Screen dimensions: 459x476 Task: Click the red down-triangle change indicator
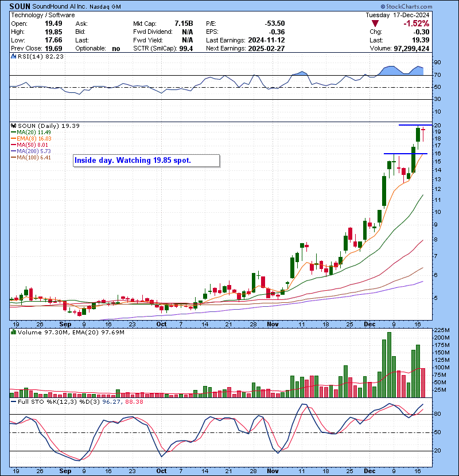(x=375, y=24)
